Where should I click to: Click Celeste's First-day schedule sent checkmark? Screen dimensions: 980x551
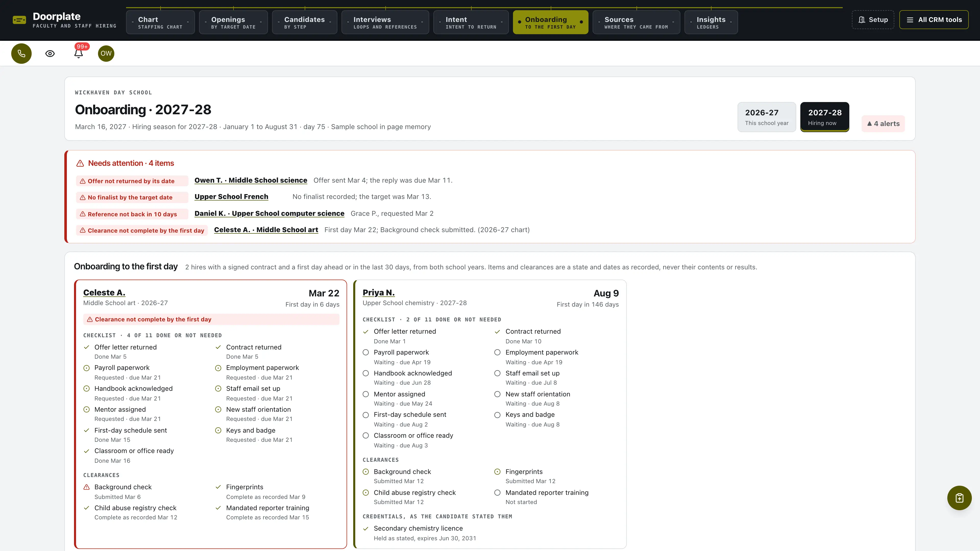click(86, 430)
